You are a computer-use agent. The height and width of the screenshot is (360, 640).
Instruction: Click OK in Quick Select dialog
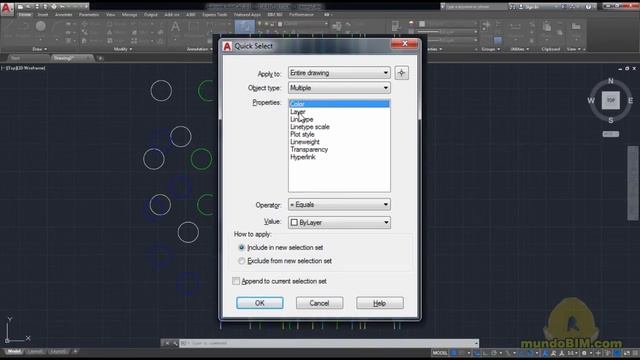coord(260,303)
